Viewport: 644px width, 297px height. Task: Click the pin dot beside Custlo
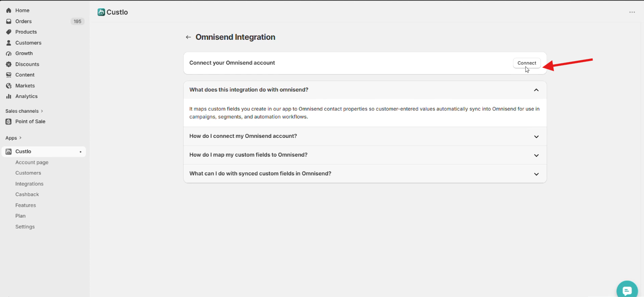(81, 152)
